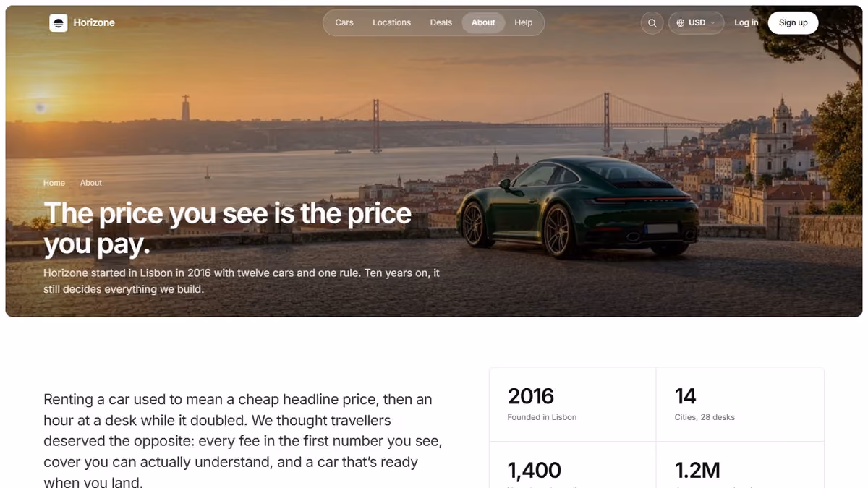This screenshot has width=868, height=488.
Task: Click the globe icon in currency selector
Action: [681, 23]
